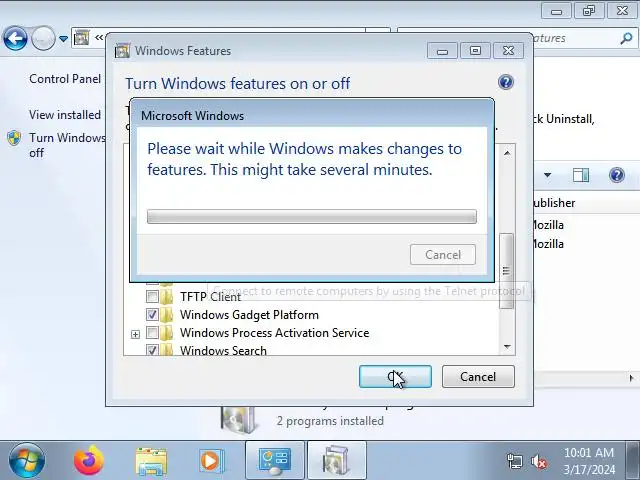Click features list scroll down arrow
Image resolution: width=640 pixels, height=480 pixels.
point(507,347)
